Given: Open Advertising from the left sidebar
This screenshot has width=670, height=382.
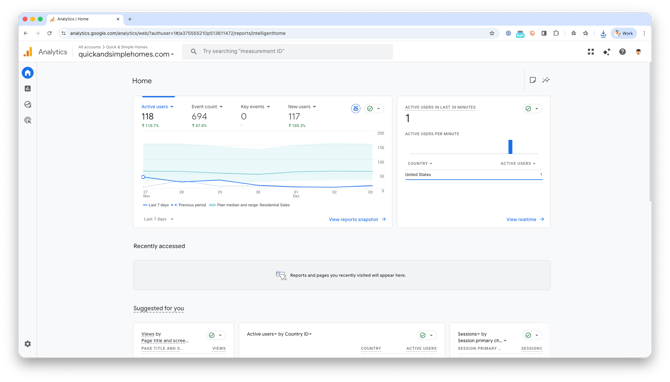Looking at the screenshot, I should pyautogui.click(x=28, y=120).
